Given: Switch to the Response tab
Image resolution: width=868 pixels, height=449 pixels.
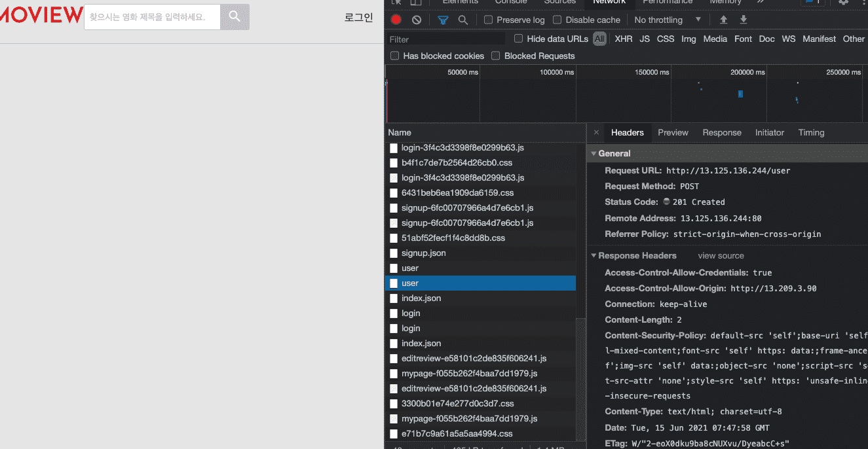Looking at the screenshot, I should pos(722,132).
